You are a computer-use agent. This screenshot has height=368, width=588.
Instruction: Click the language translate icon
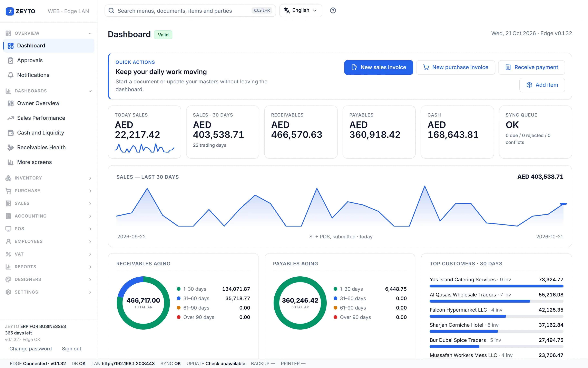point(287,10)
